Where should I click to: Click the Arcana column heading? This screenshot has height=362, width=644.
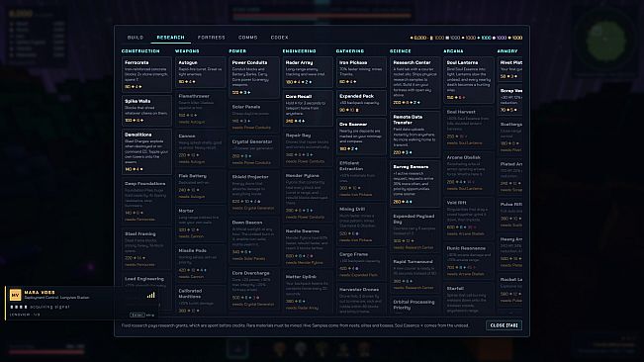click(453, 51)
